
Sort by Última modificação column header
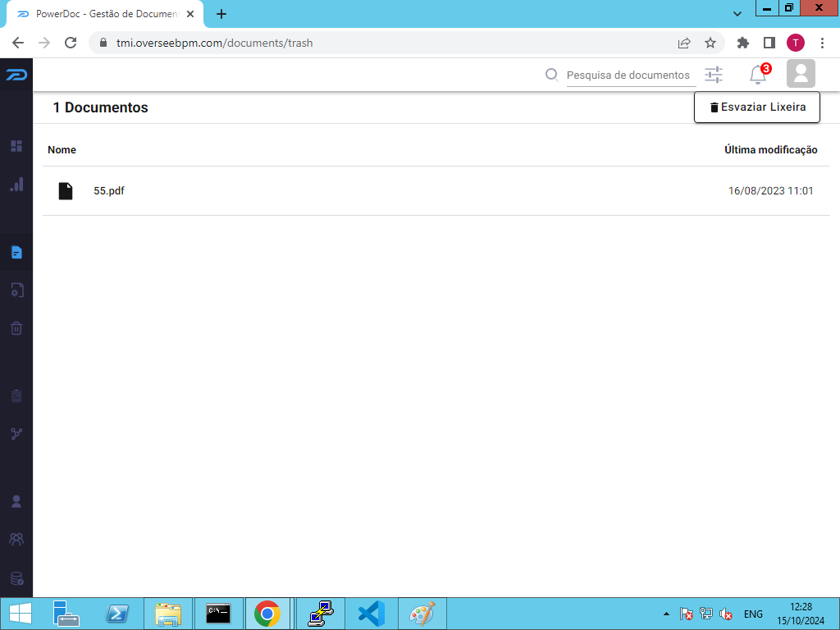(771, 150)
